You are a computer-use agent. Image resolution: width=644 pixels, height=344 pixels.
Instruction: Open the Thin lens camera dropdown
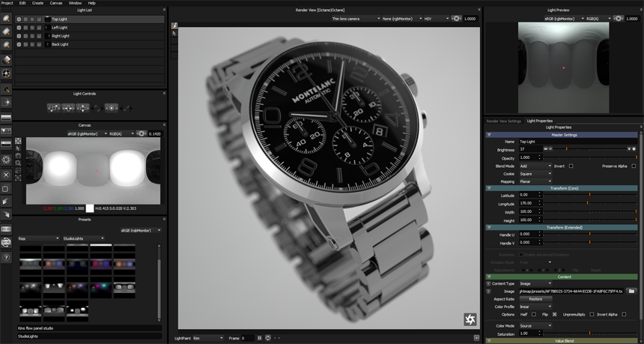[356, 19]
